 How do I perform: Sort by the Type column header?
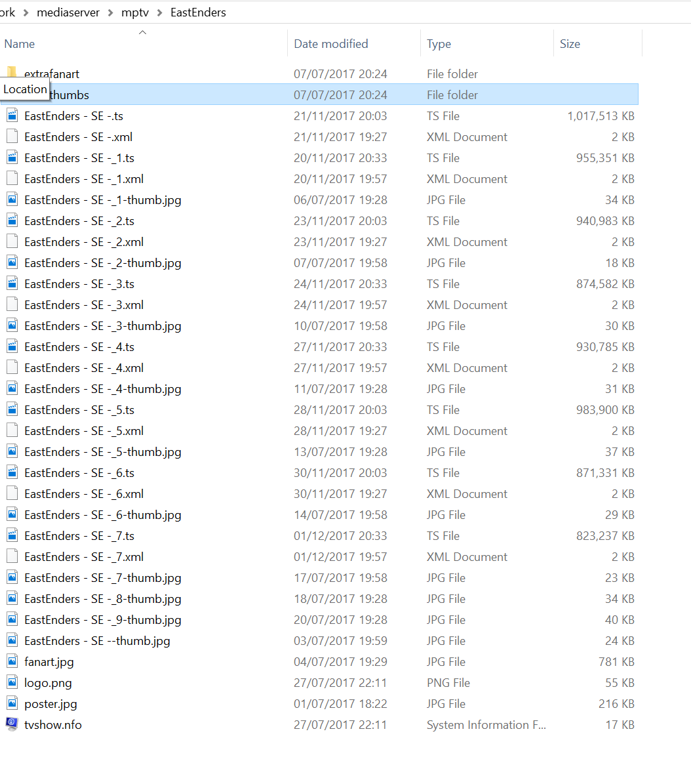(x=439, y=44)
